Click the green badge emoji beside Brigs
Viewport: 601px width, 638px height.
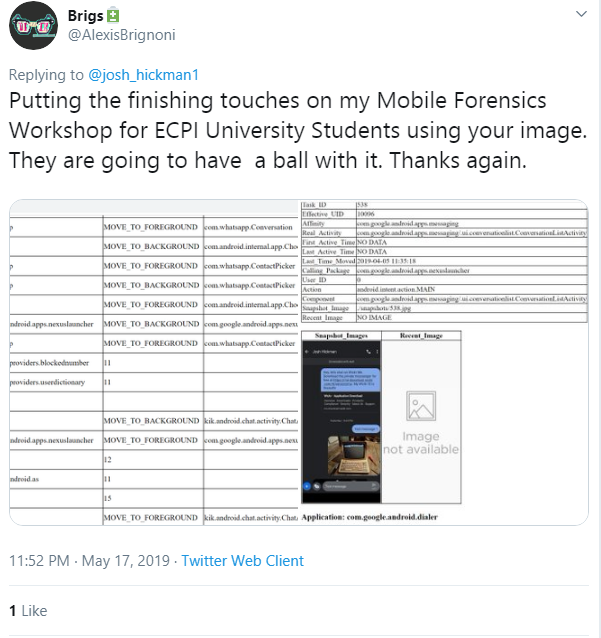tap(114, 16)
